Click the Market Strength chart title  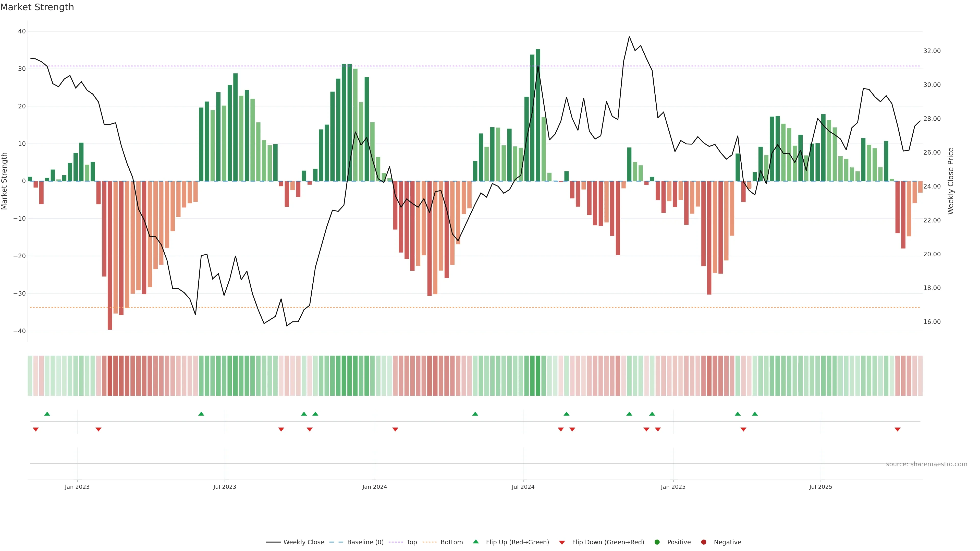click(37, 7)
